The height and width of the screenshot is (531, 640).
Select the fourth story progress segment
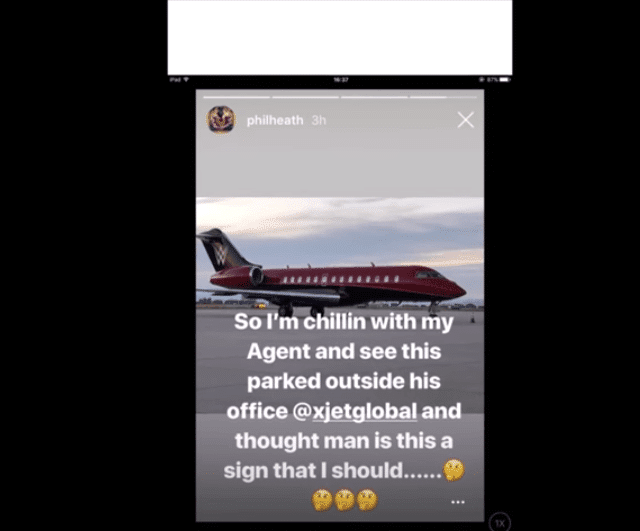coord(443,97)
